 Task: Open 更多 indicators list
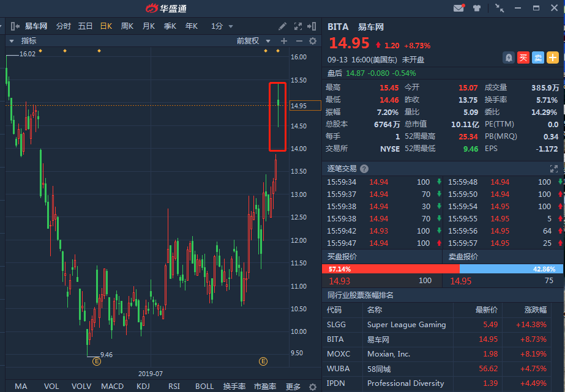point(293,386)
